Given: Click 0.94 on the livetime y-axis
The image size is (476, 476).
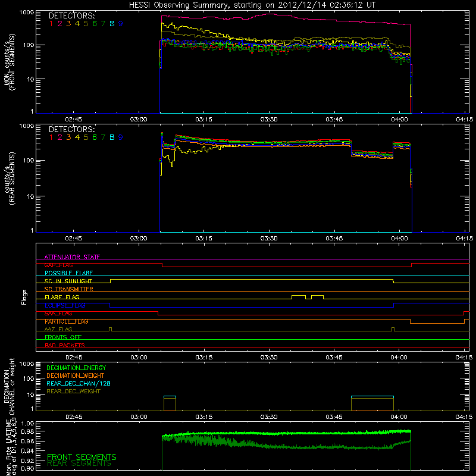Looking at the screenshot, I should click(x=27, y=451).
